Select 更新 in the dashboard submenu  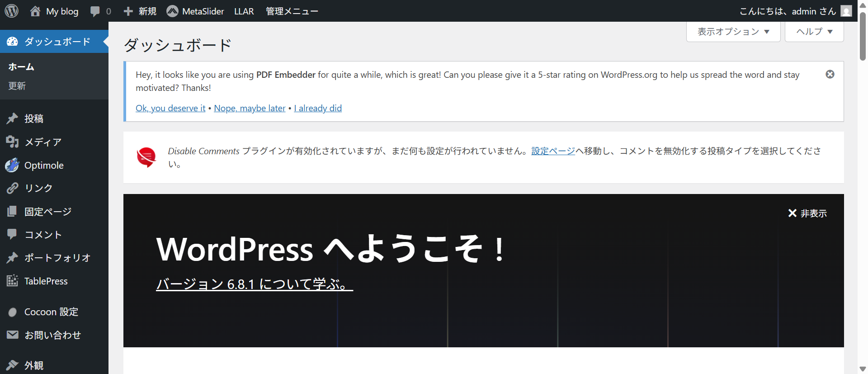tap(17, 86)
